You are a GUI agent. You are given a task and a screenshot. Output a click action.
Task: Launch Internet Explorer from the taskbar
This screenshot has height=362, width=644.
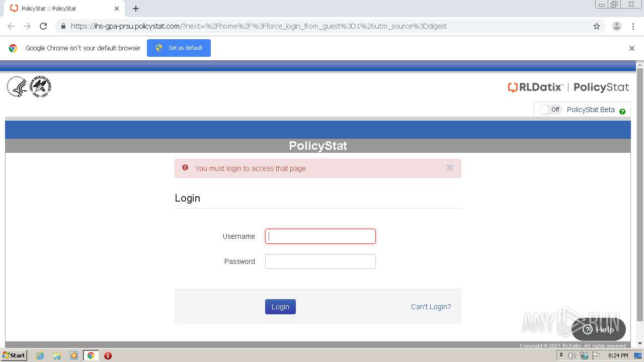40,355
